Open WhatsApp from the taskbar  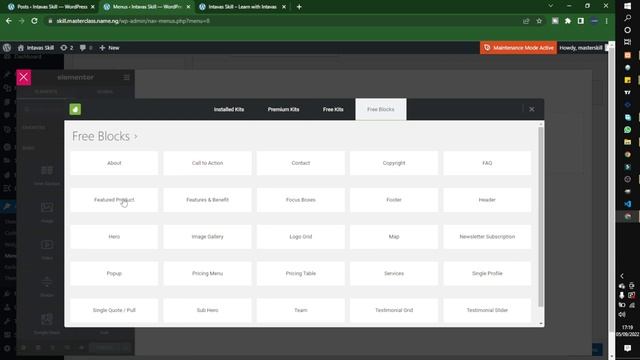coord(628,129)
